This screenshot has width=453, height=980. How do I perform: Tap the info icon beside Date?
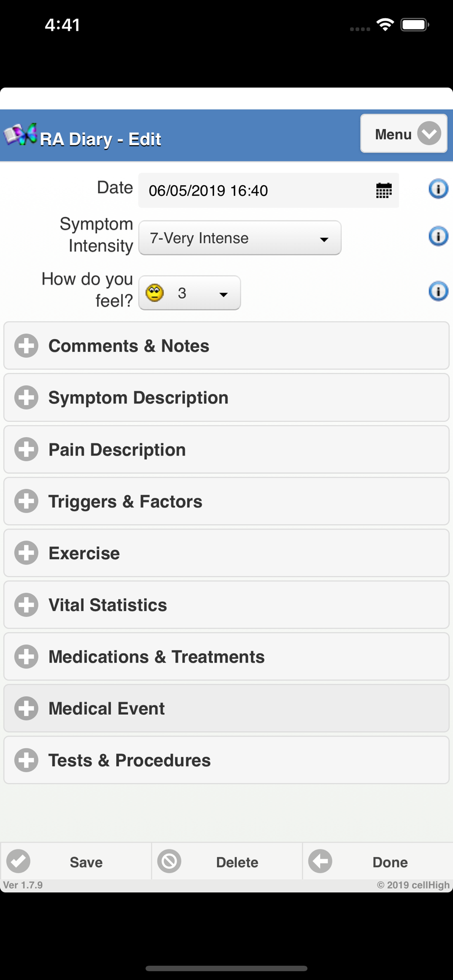pyautogui.click(x=438, y=189)
